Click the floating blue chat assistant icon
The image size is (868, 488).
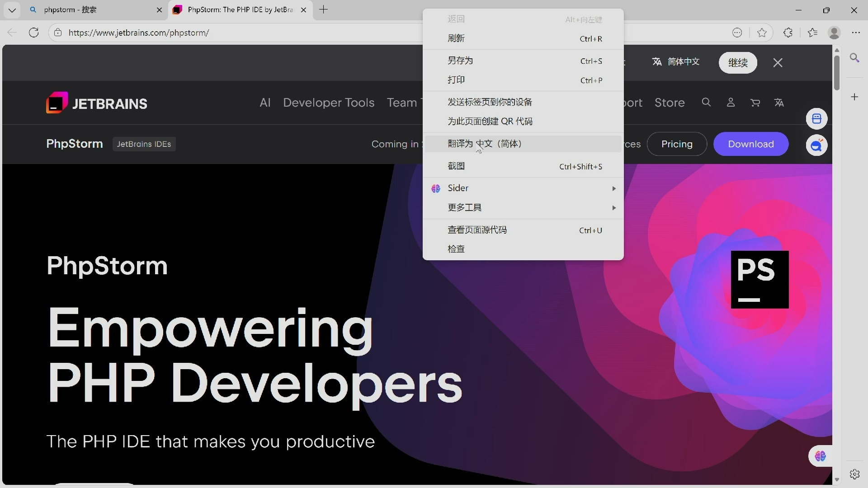(x=816, y=145)
